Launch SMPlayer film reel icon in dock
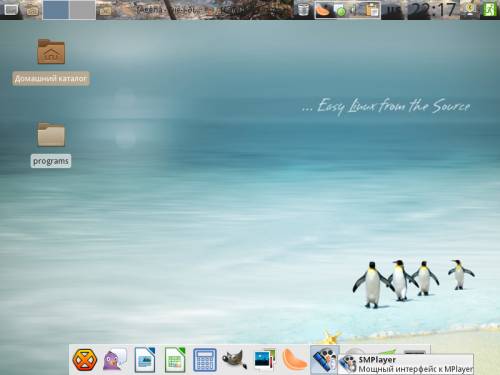Viewport: 500px width, 375px height. click(324, 360)
